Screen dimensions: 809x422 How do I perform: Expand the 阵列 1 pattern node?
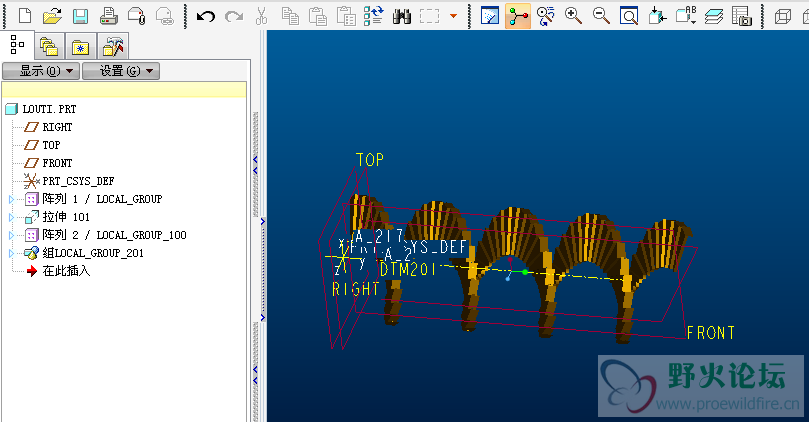pos(11,199)
